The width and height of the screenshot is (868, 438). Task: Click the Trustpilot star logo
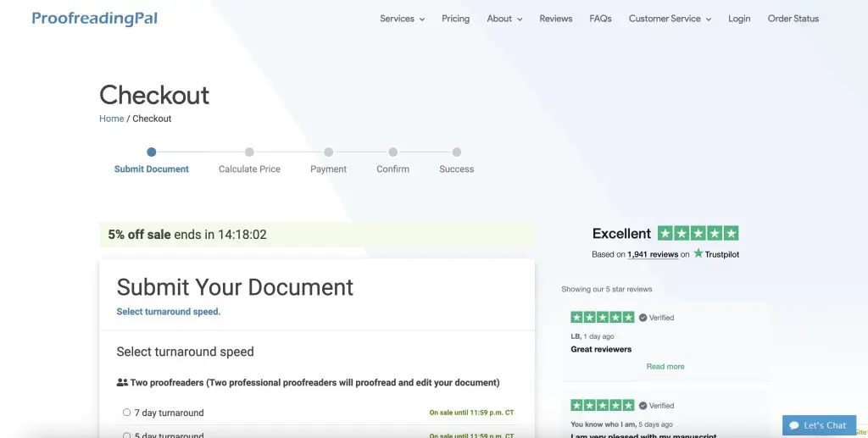(698, 253)
